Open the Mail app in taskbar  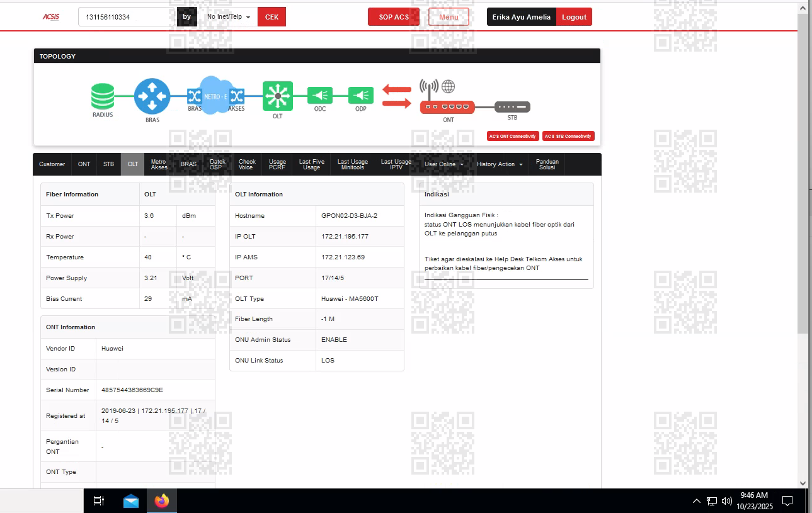coord(131,501)
